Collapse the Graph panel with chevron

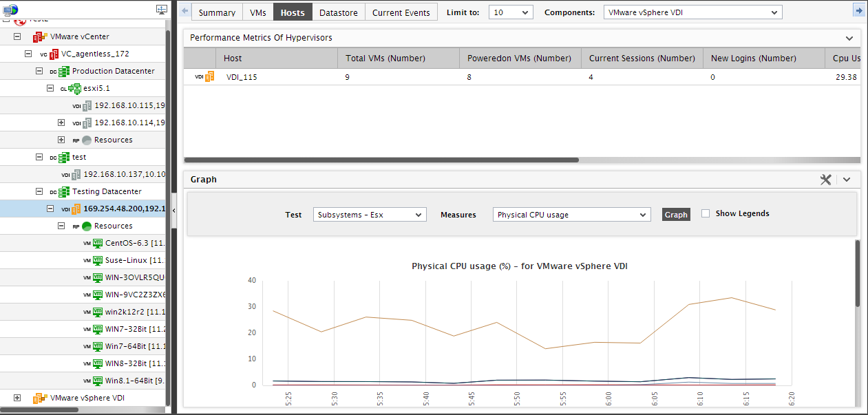point(847,180)
